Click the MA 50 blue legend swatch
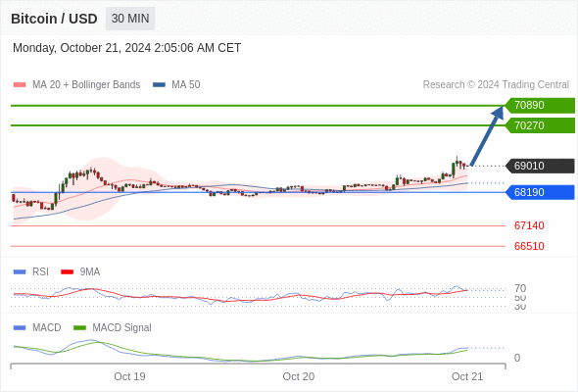Viewport: 578px width, 392px height. [159, 85]
